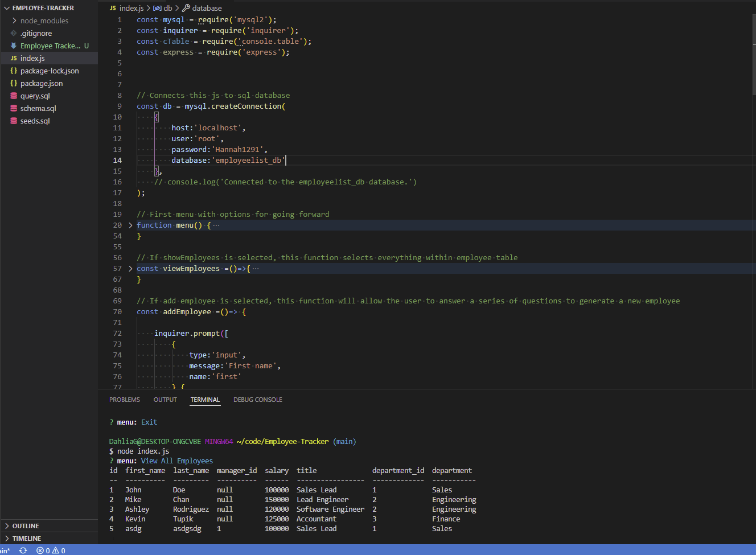Click the JS icon on the index.js editor tab
The width and height of the screenshot is (756, 555).
pos(114,8)
